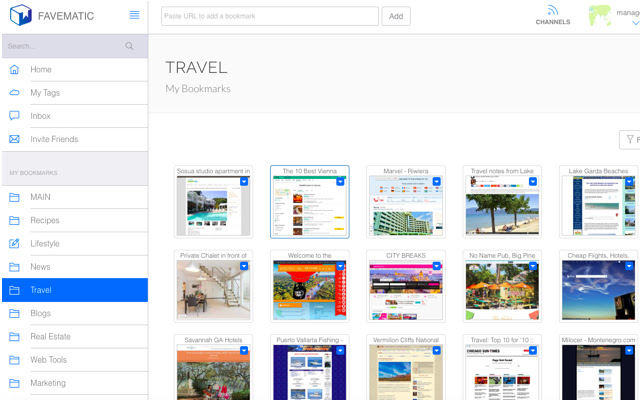Image resolution: width=640 pixels, height=400 pixels.
Task: Open the News bookmark folder
Action: pyautogui.click(x=75, y=267)
